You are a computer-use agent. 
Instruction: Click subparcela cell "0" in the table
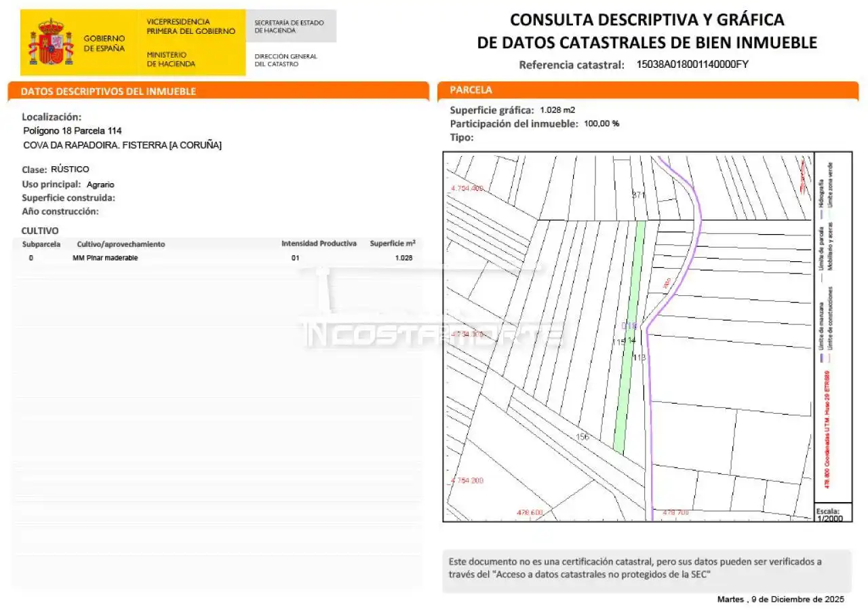(31, 258)
